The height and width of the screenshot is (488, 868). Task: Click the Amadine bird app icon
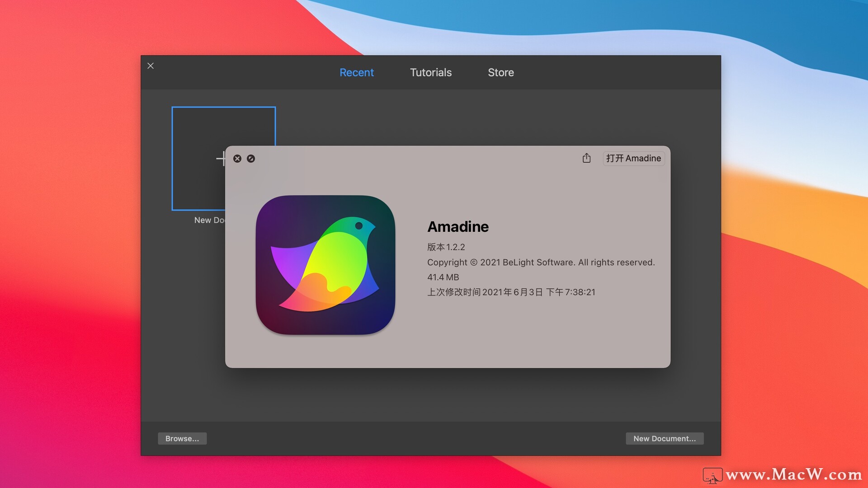pyautogui.click(x=325, y=265)
